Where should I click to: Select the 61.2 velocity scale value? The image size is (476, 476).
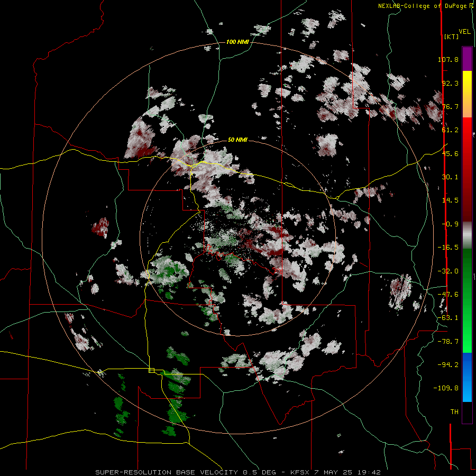pyautogui.click(x=450, y=130)
